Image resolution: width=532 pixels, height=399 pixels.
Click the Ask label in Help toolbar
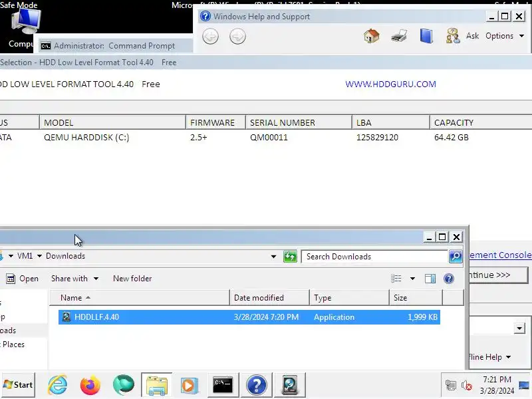pyautogui.click(x=472, y=36)
